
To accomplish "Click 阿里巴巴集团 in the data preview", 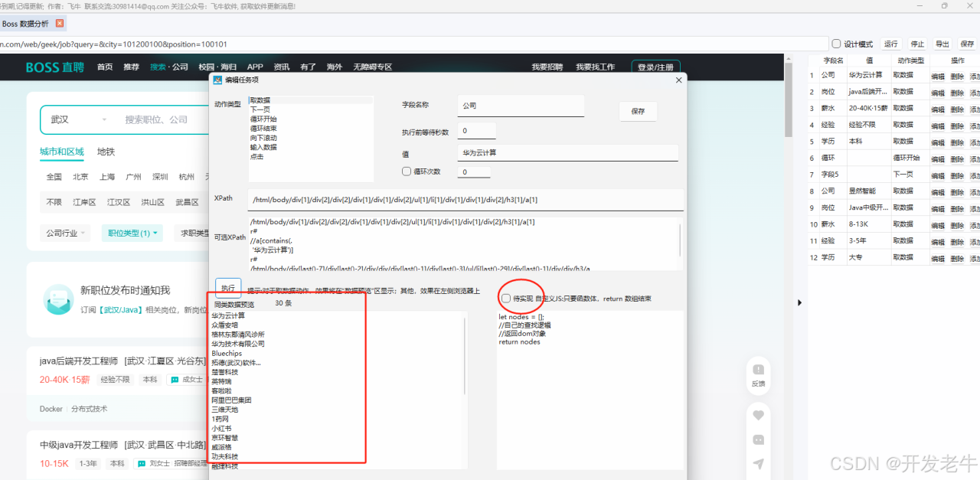I will pyautogui.click(x=232, y=400).
